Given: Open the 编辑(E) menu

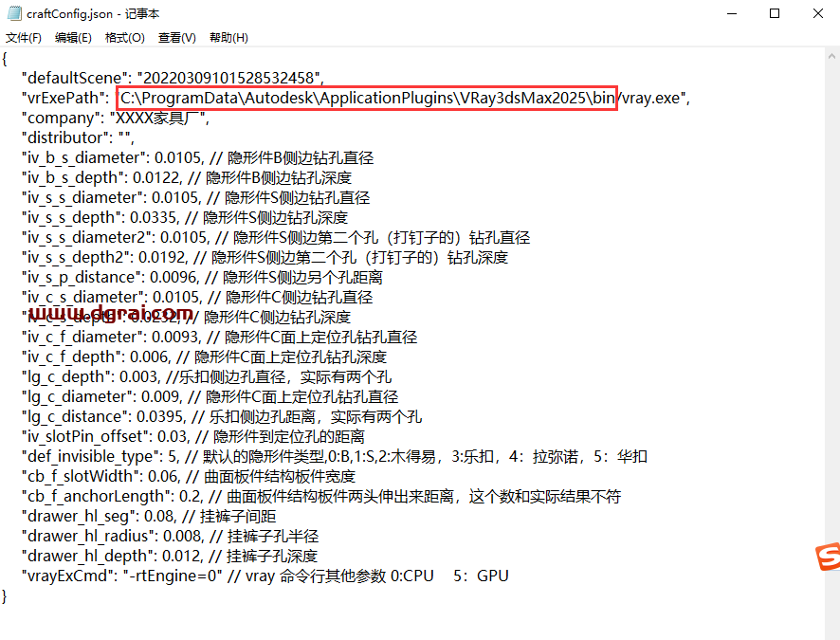Looking at the screenshot, I should [x=73, y=38].
